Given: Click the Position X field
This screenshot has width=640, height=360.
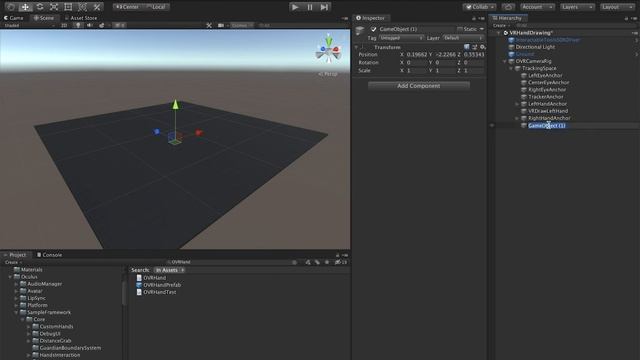Looking at the screenshot, I should tap(416, 55).
